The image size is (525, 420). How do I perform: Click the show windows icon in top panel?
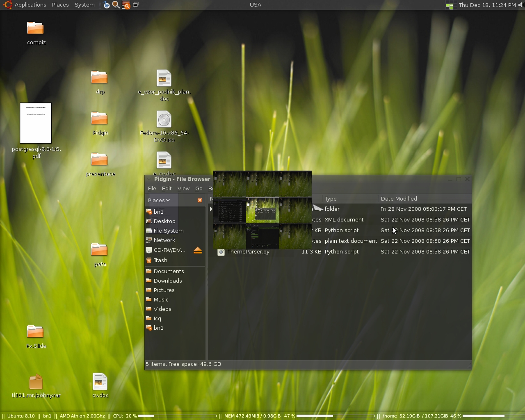click(x=136, y=5)
